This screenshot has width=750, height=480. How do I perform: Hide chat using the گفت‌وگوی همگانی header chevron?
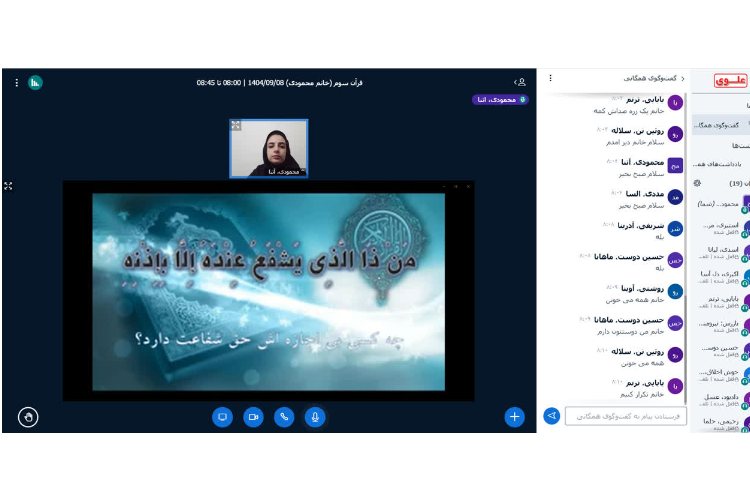pyautogui.click(x=654, y=78)
